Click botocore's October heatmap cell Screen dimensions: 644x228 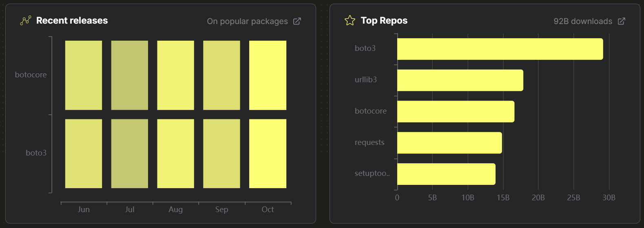pos(268,75)
